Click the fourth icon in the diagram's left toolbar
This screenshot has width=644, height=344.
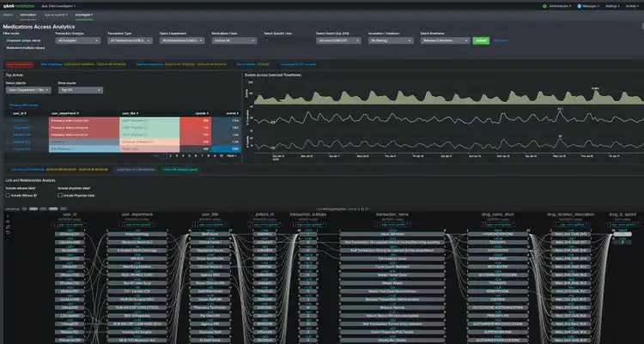[9, 232]
